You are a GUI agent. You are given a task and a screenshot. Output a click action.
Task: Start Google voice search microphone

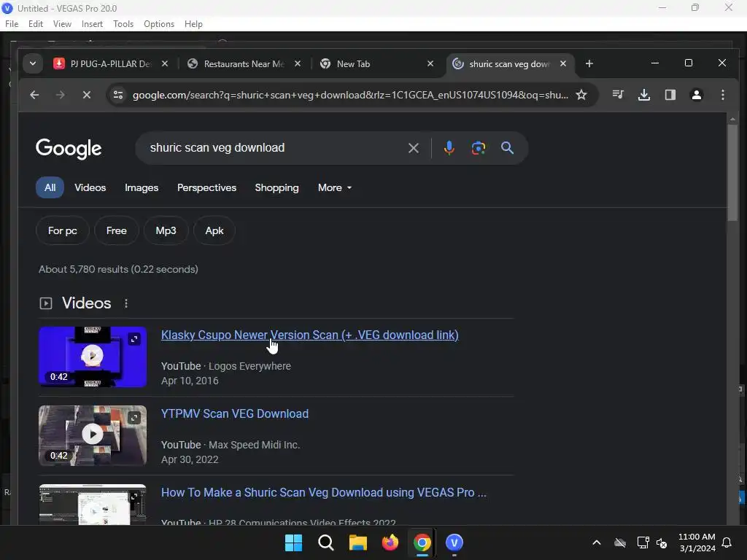click(x=449, y=148)
